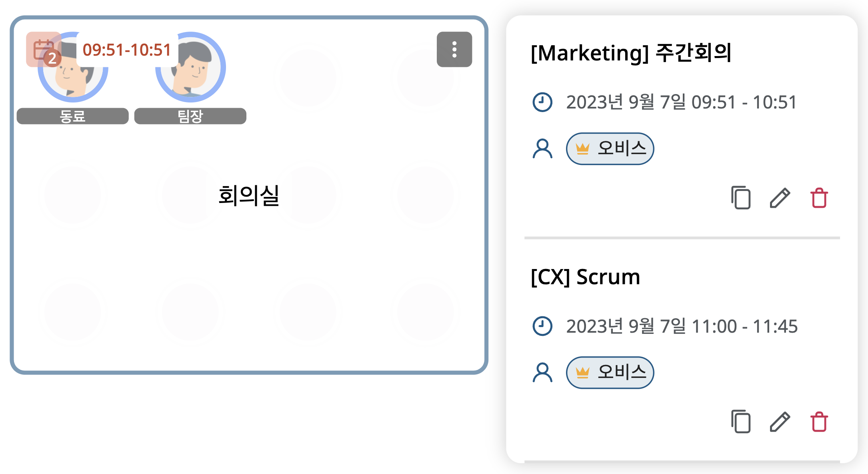This screenshot has width=868, height=474.
Task: Click the participant icon on [Marketing] 주간회의
Action: [x=542, y=149]
